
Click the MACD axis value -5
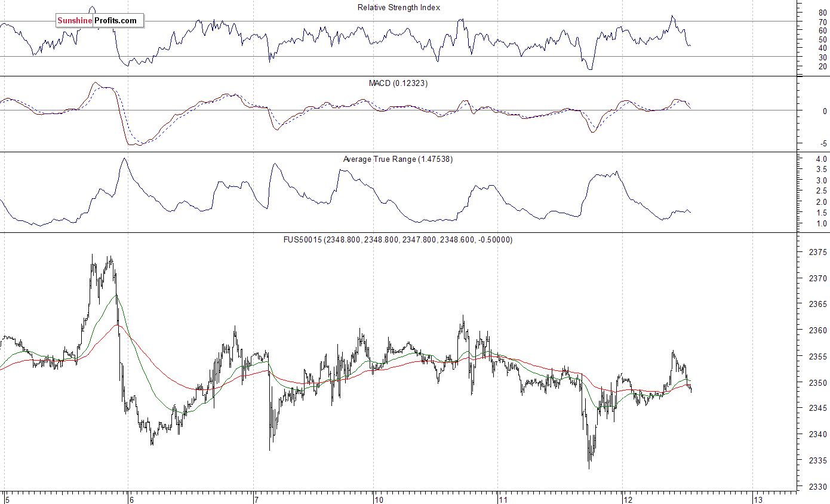point(823,143)
